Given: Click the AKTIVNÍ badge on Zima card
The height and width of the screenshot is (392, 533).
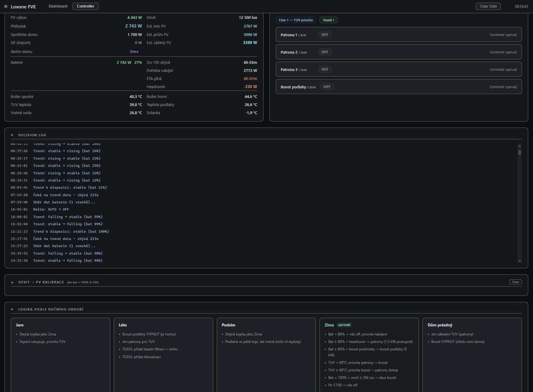Looking at the screenshot, I should pos(344,325).
